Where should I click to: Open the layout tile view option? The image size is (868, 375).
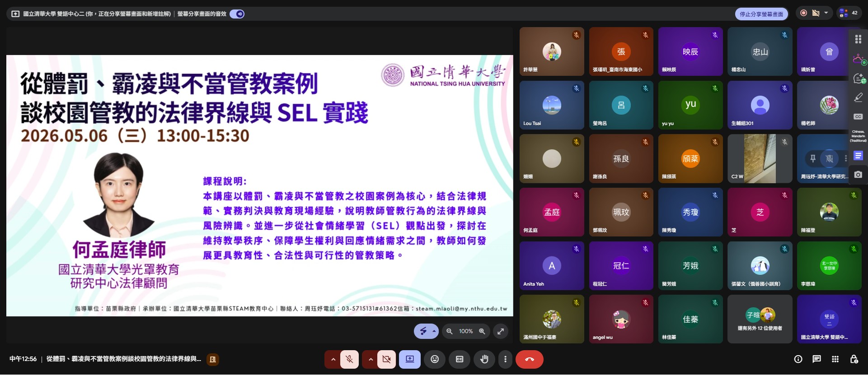coord(858,39)
